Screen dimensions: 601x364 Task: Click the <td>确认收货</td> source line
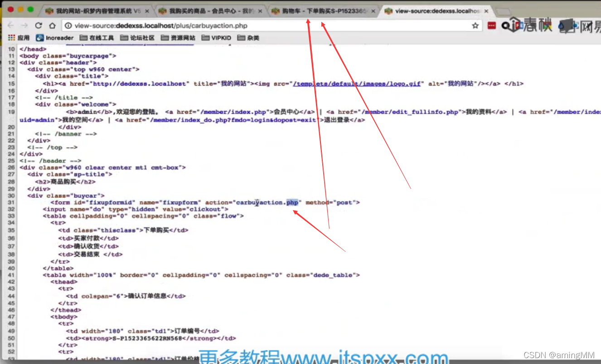(x=88, y=246)
